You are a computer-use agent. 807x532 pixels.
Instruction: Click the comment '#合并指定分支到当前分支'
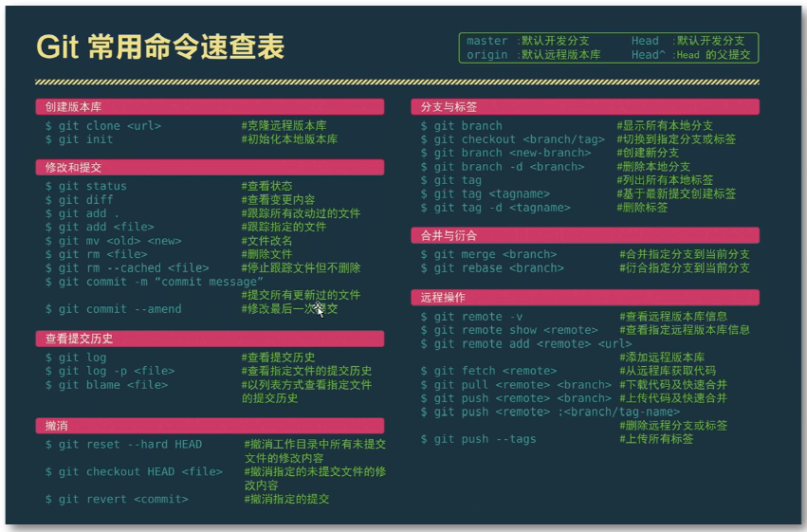(685, 254)
